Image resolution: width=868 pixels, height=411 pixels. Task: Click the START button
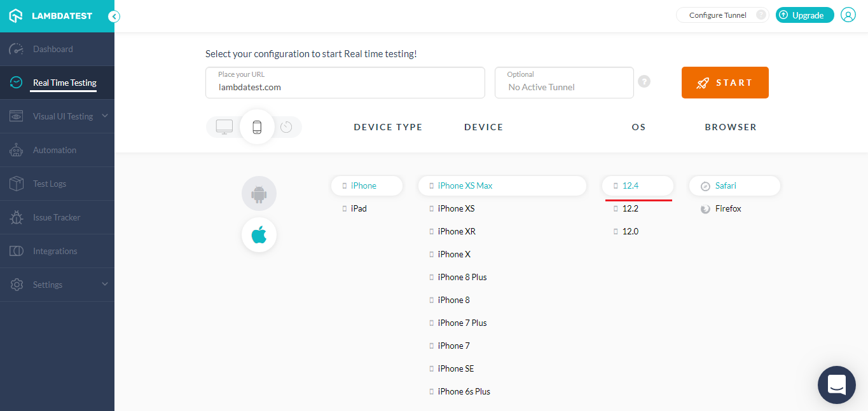pyautogui.click(x=725, y=83)
